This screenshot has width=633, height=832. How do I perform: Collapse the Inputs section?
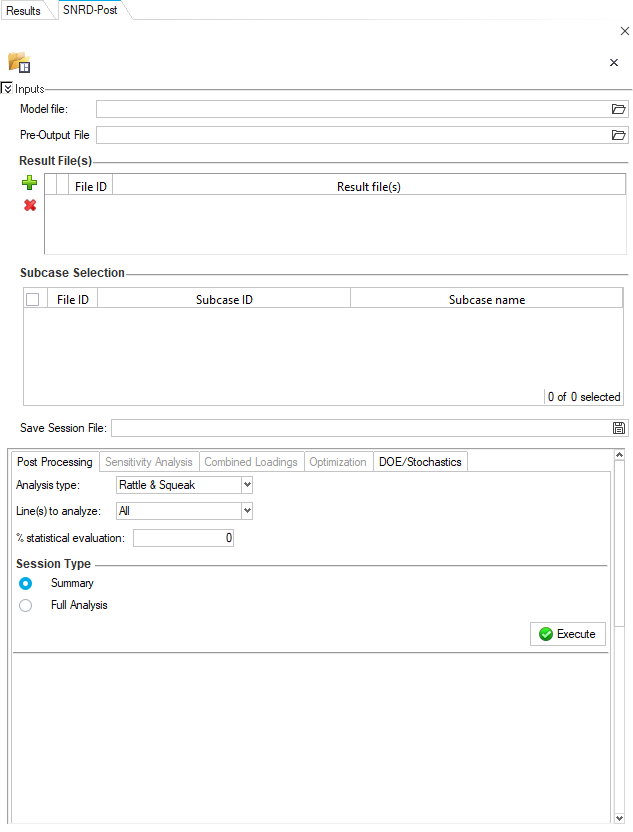(7, 89)
